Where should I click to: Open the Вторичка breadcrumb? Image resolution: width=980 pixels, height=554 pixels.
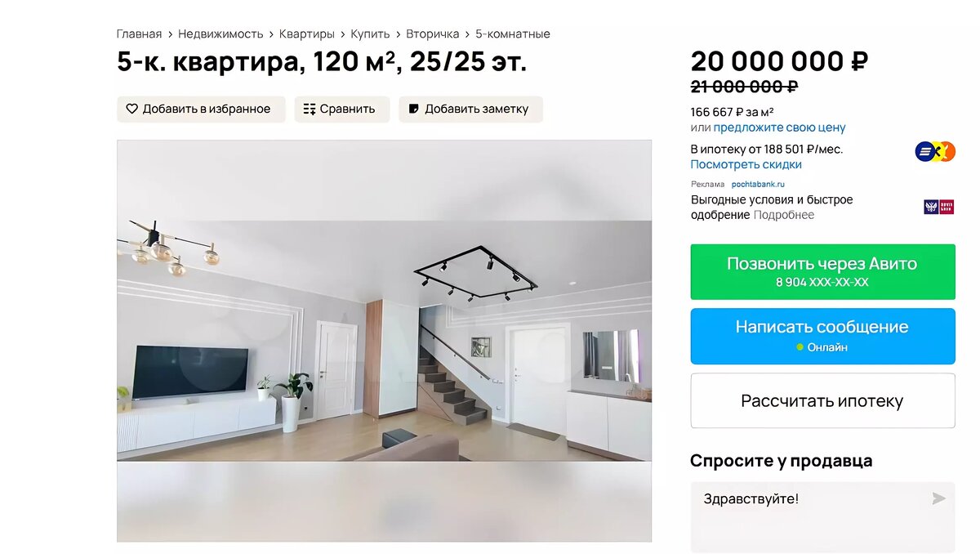point(433,34)
